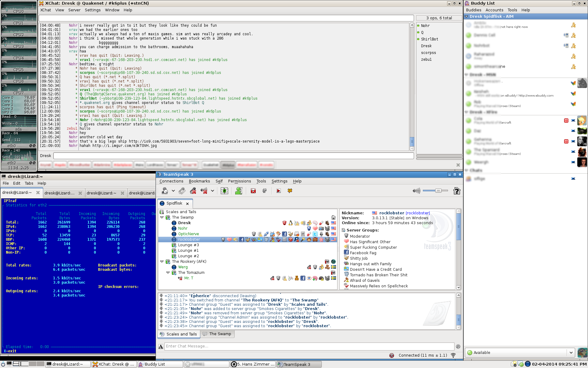Screen dimensions: 588x368
Task: Click TeamSpeak chat message input field
Action: (309, 346)
